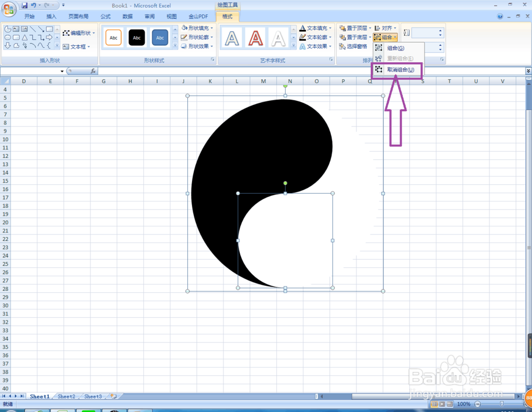This screenshot has height=412, width=532.
Task: Open 文本效果 text effects options
Action: [x=315, y=46]
